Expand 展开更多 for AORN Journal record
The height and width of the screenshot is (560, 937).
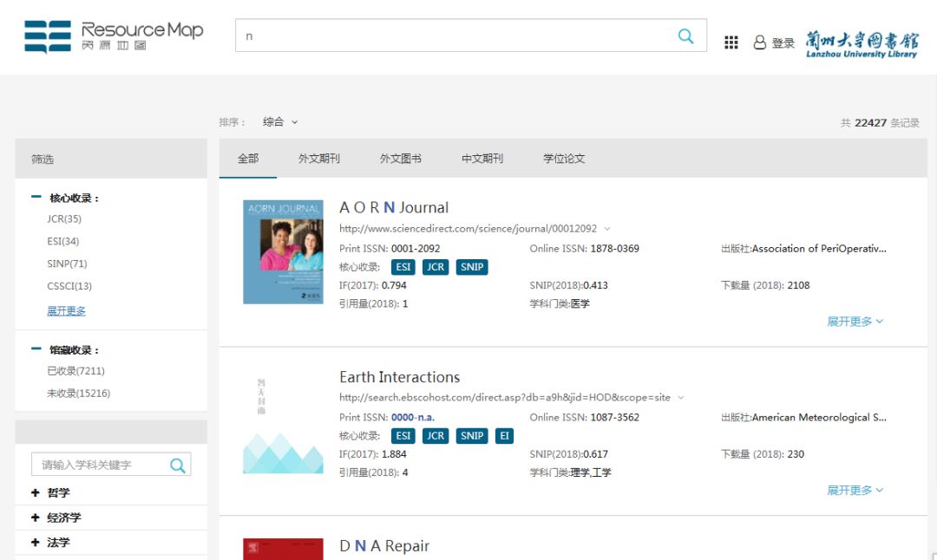click(855, 322)
